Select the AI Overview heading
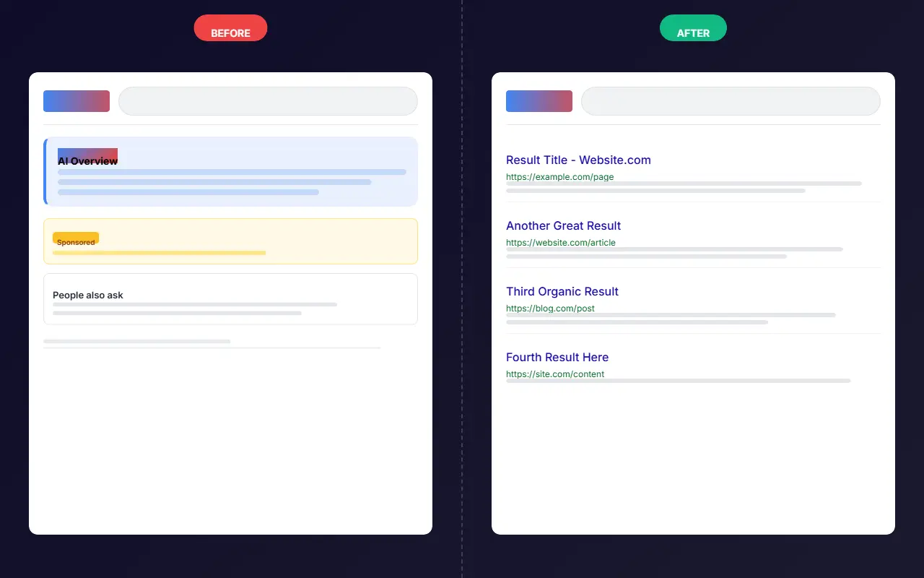Image resolution: width=924 pixels, height=578 pixels. coord(87,161)
